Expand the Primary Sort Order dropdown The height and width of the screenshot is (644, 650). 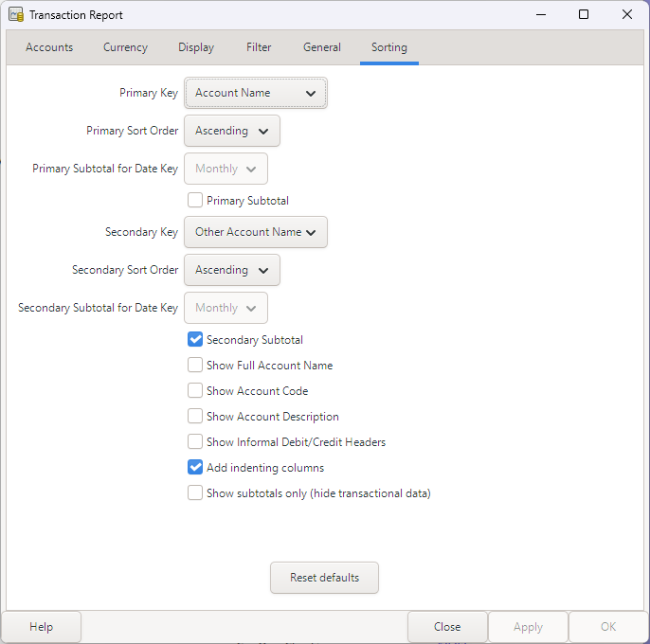click(232, 131)
